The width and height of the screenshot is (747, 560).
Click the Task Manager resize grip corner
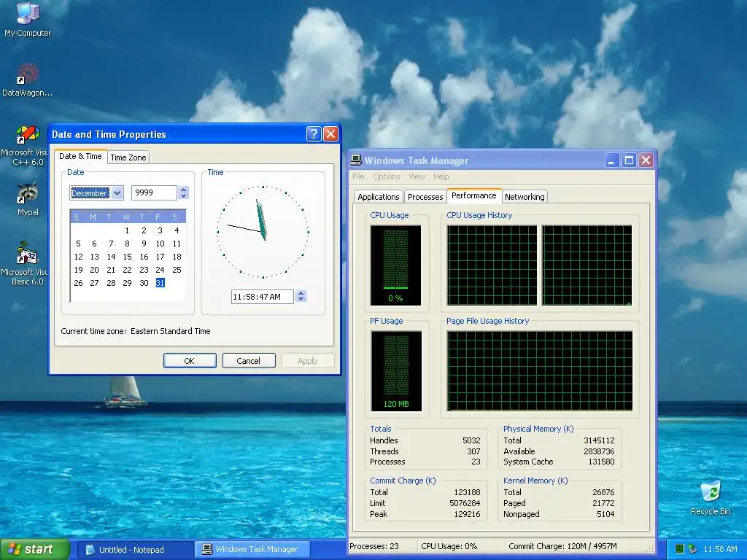pos(651,548)
